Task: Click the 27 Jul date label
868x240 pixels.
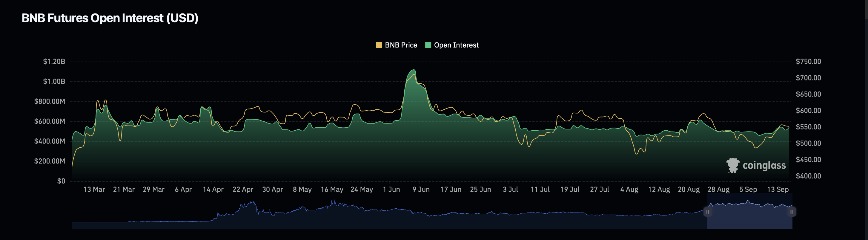Action: pos(600,189)
